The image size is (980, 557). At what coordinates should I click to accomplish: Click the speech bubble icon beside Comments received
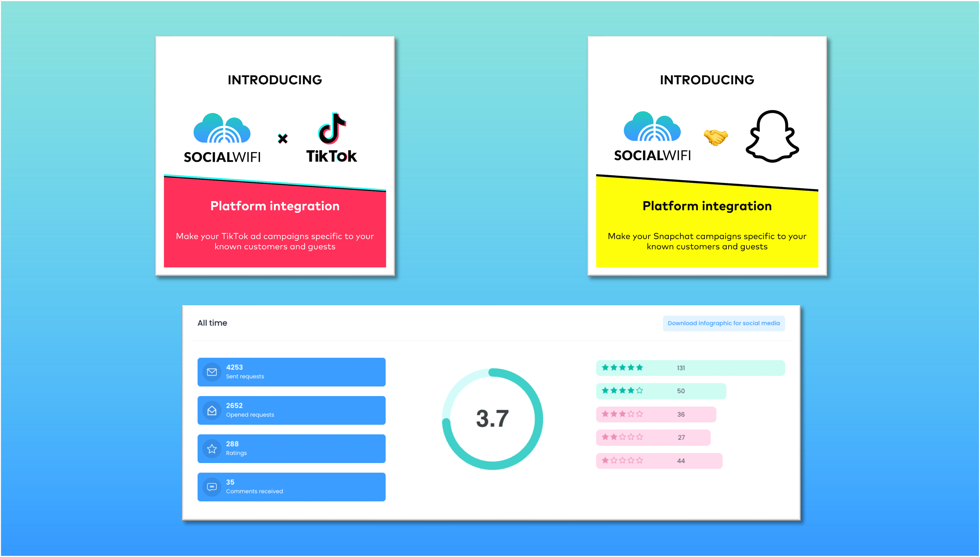[x=212, y=487]
